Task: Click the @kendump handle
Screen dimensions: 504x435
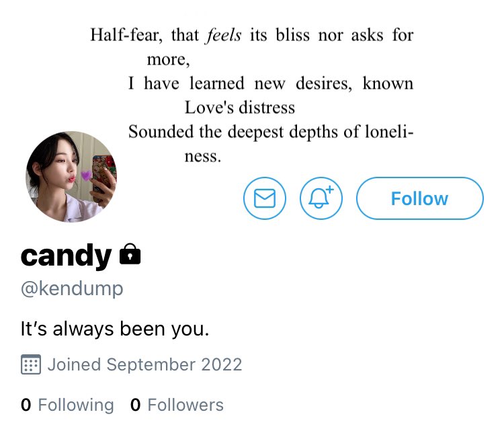Action: click(72, 288)
